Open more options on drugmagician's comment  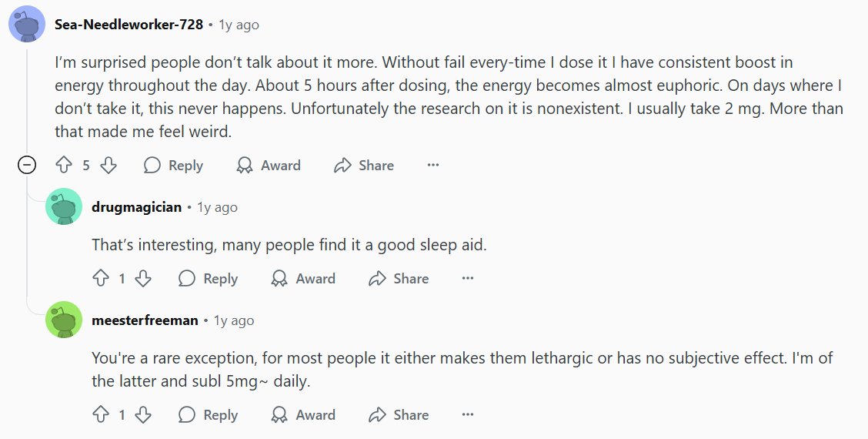pos(468,278)
